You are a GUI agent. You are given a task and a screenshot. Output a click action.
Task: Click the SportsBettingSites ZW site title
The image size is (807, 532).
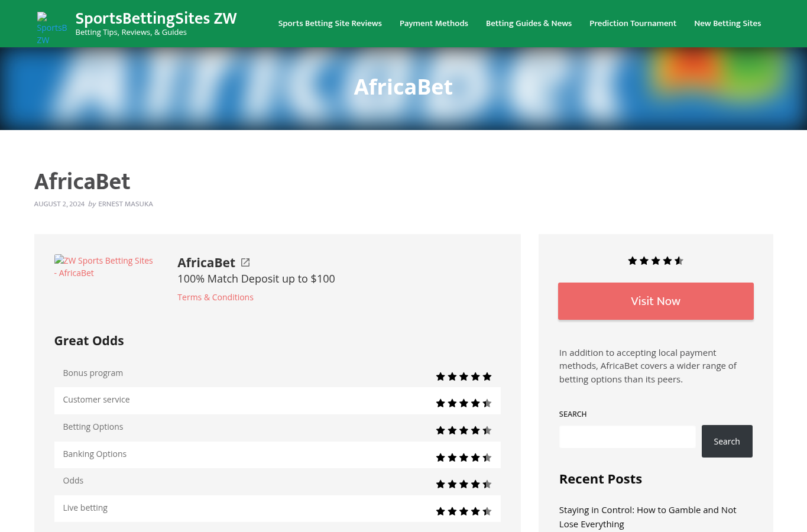coord(156,18)
